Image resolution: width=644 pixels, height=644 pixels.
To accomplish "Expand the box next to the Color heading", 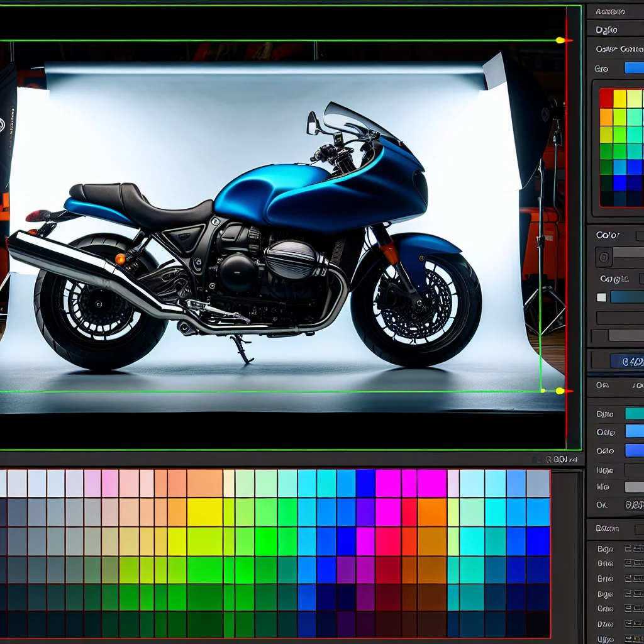I will pyautogui.click(x=640, y=236).
